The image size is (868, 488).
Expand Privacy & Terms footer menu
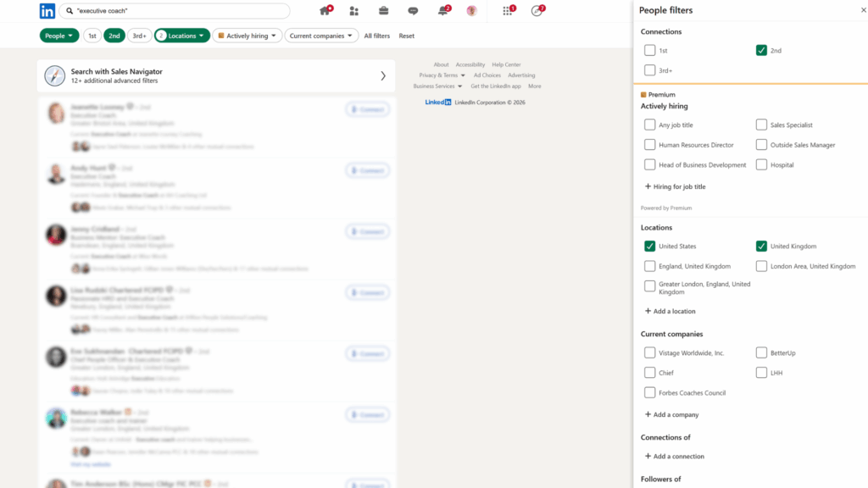point(442,75)
